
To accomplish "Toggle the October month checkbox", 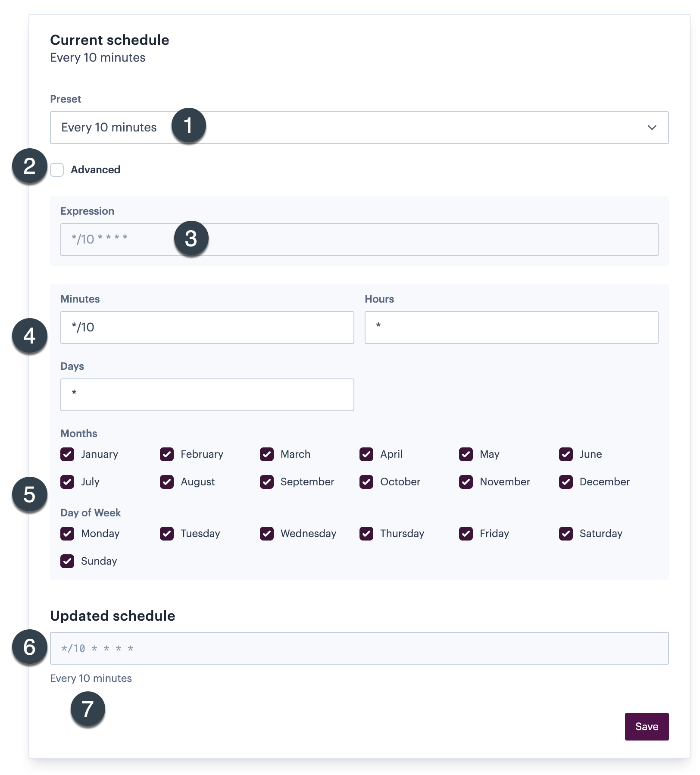I will 366,482.
